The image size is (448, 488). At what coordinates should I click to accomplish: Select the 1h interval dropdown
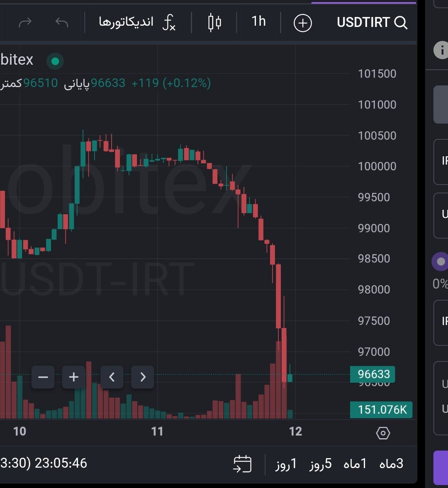click(258, 22)
